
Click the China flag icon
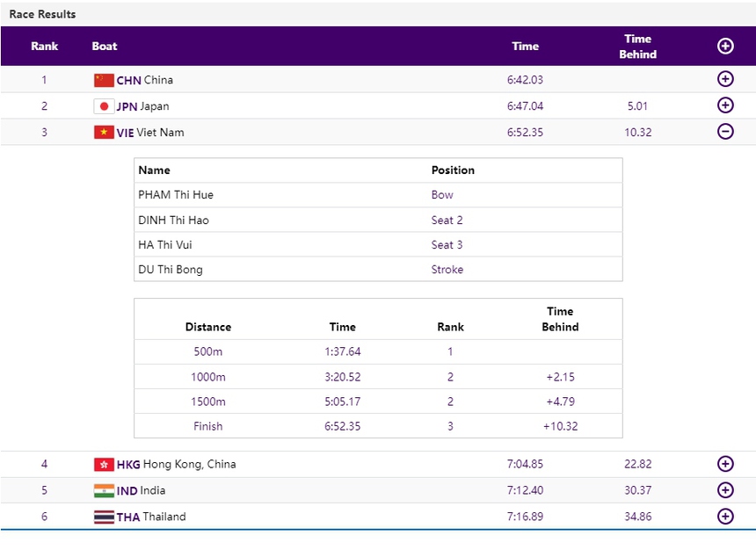[x=103, y=79]
